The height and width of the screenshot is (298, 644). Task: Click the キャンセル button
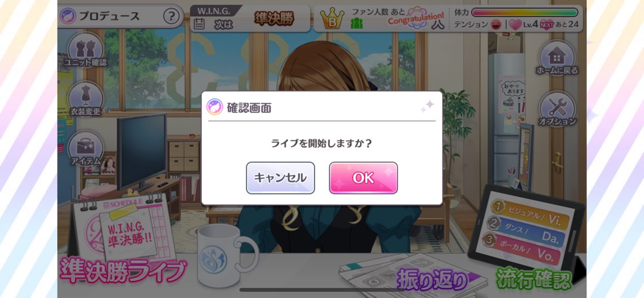pos(280,178)
